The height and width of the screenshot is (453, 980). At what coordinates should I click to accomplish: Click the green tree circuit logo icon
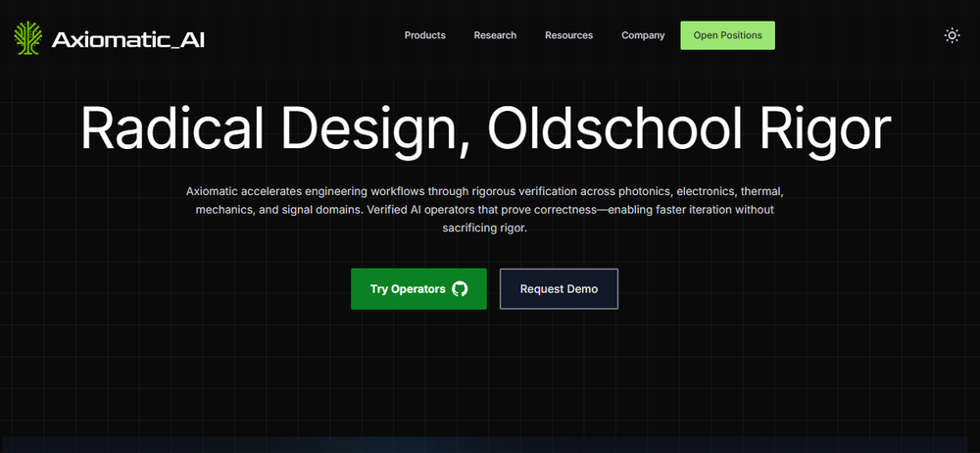28,38
